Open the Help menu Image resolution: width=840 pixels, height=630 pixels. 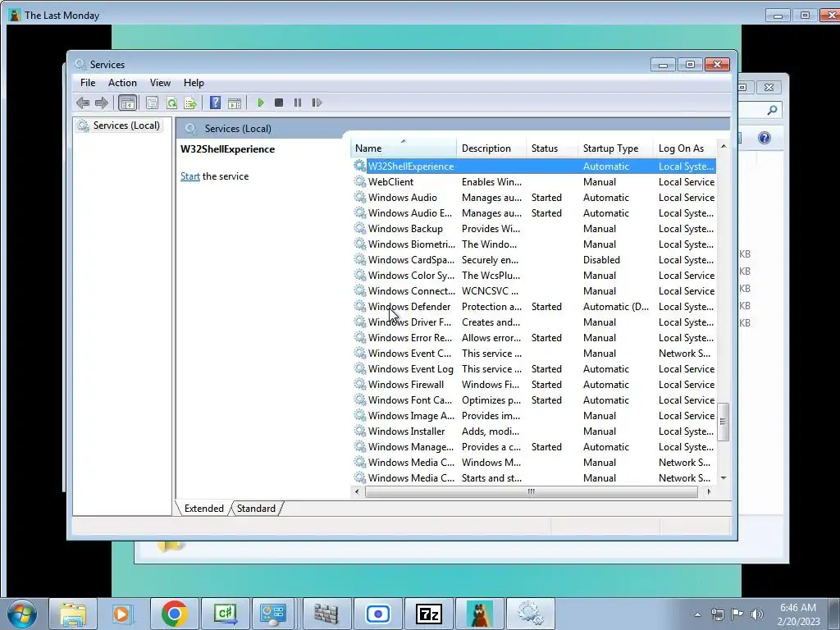[x=194, y=83]
